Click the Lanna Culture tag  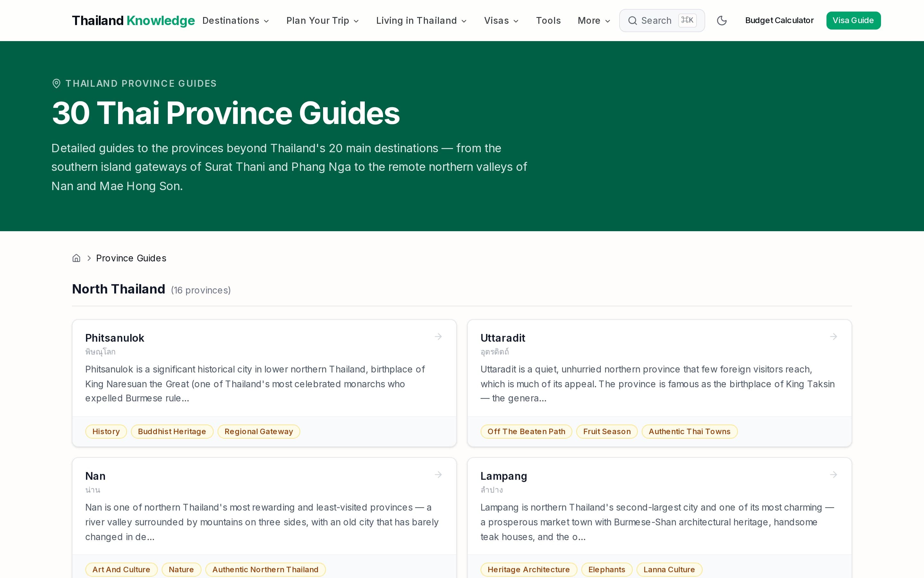tap(669, 570)
